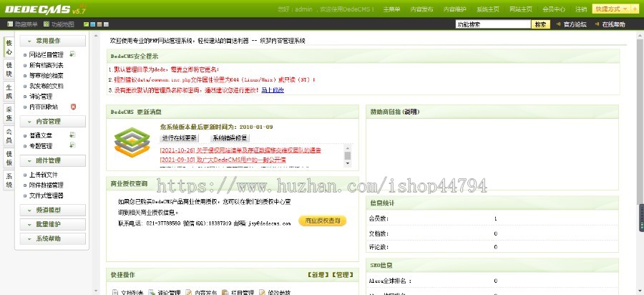Collapse the 附件管理 menu section
This screenshot has width=644, height=295.
52,160
